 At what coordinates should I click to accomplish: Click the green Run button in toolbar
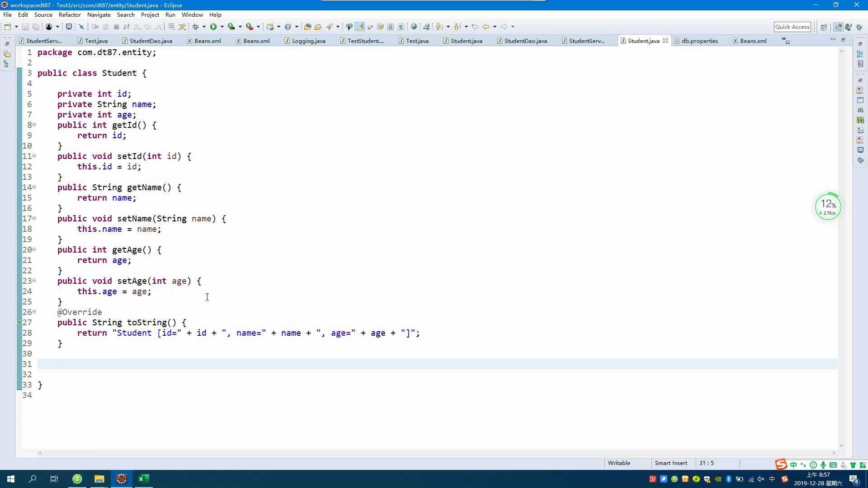[213, 27]
